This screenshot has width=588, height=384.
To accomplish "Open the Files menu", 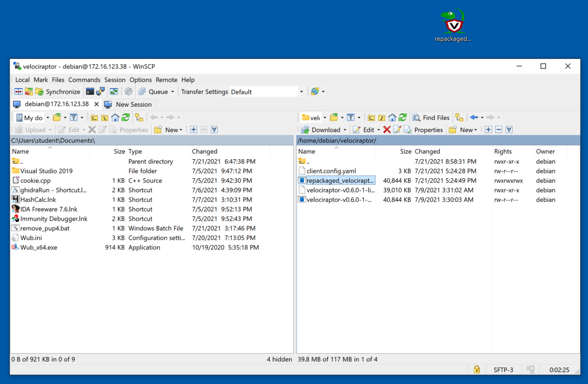I will click(x=58, y=80).
